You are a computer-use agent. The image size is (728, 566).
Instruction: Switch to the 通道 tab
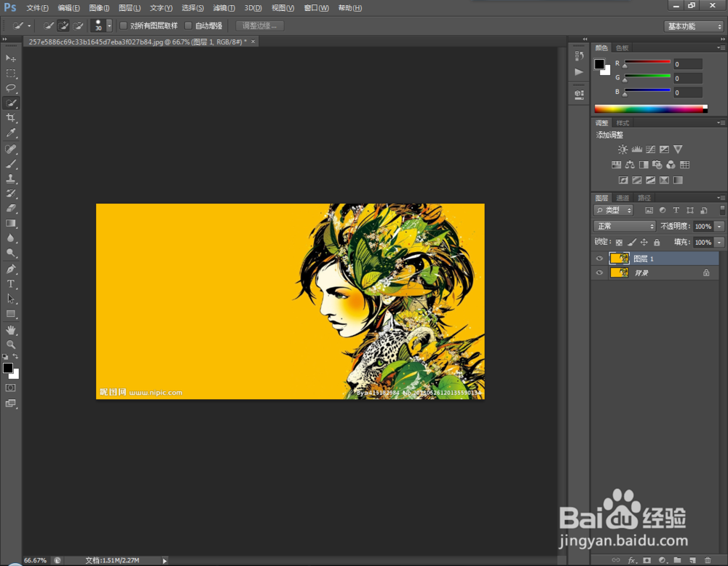(x=622, y=198)
